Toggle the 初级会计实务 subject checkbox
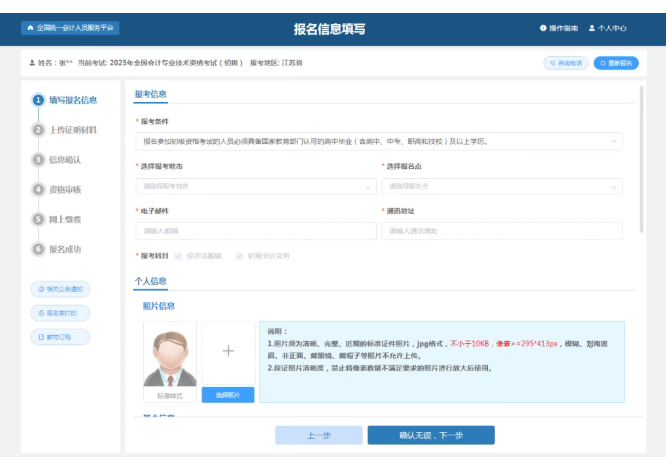The height and width of the screenshot is (464, 666). [240, 256]
